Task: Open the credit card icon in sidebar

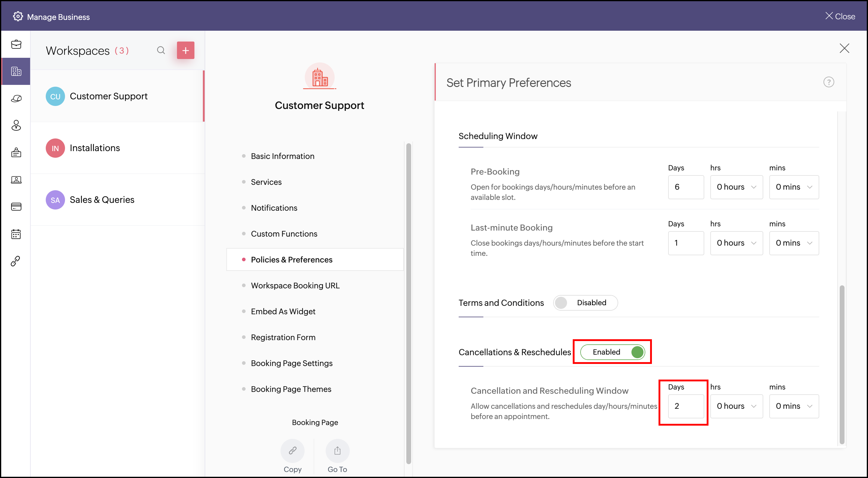Action: 16,206
